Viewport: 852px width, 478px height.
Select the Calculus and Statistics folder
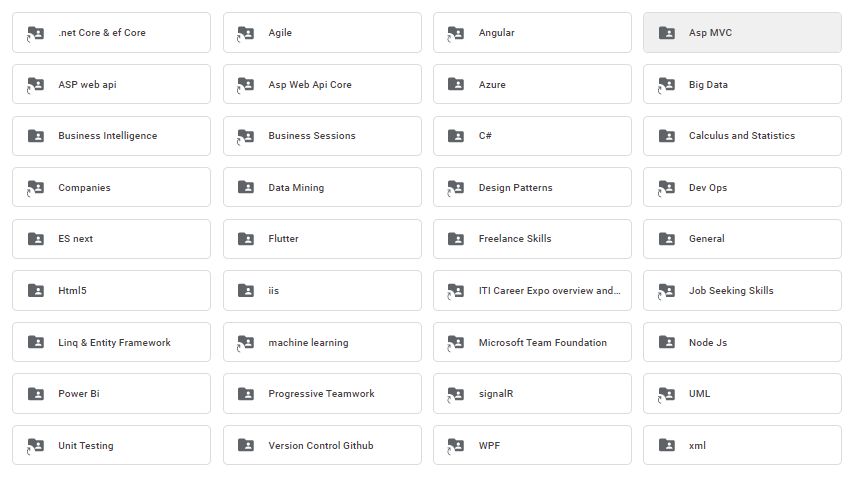742,136
